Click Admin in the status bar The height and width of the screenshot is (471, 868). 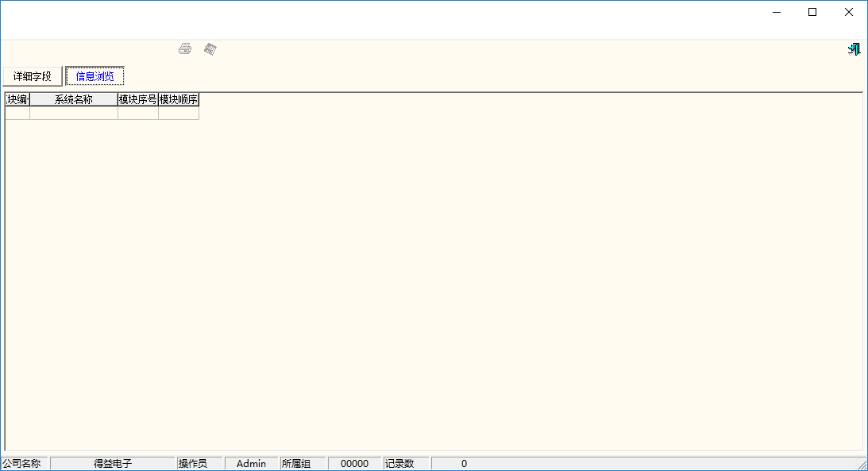(x=251, y=464)
